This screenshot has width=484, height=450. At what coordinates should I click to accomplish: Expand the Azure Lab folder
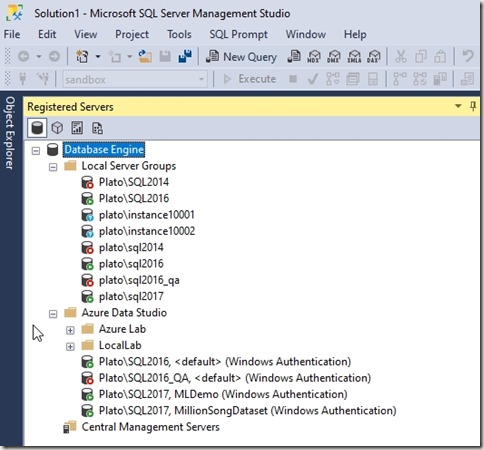[70, 330]
